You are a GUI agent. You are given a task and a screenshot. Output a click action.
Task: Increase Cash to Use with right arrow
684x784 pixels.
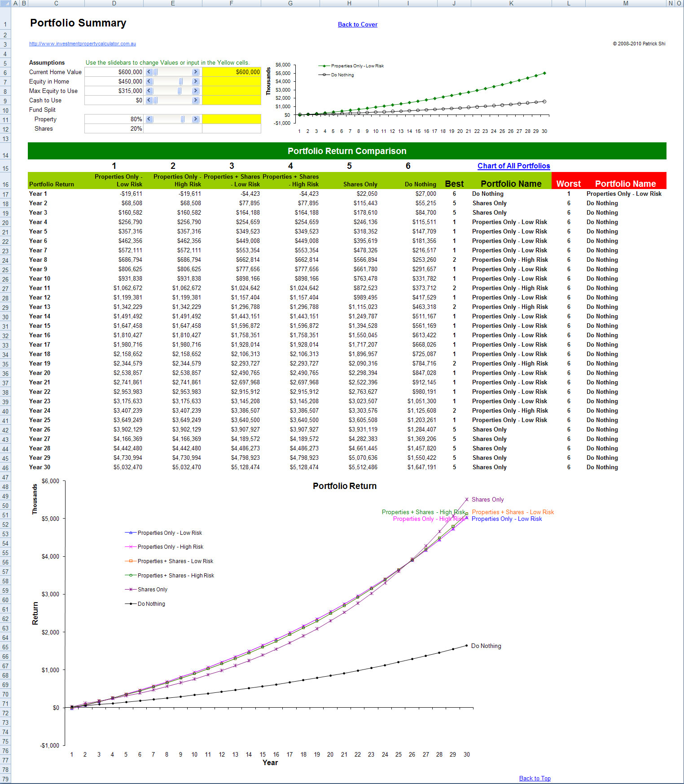[x=195, y=100]
